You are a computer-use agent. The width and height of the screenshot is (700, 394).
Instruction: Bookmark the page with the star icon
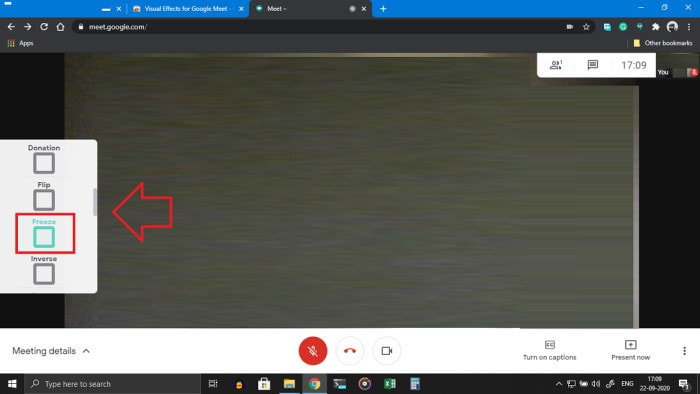click(586, 27)
